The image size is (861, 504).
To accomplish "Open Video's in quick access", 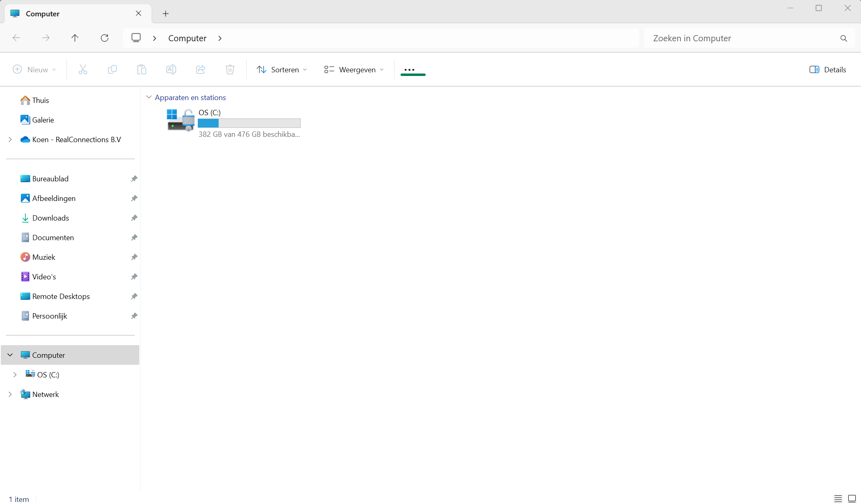I will (x=44, y=277).
